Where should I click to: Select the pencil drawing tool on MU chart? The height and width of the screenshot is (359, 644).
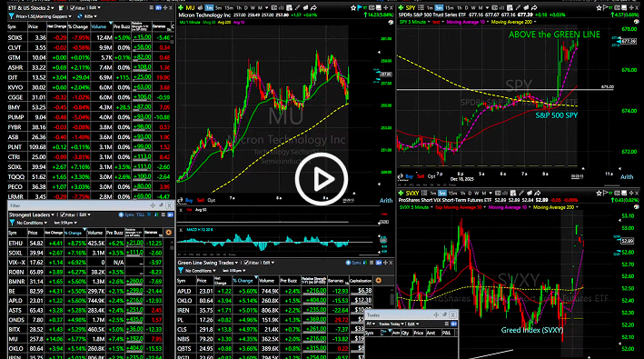click(297, 8)
